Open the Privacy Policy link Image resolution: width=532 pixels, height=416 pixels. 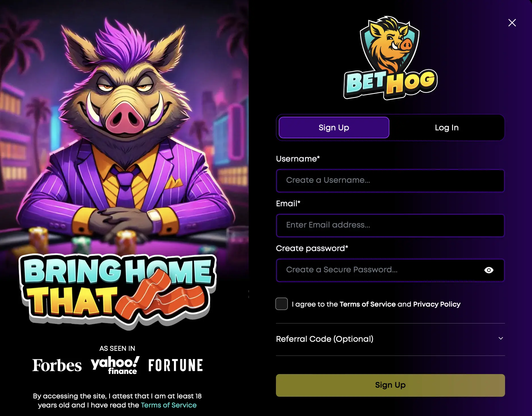click(437, 304)
